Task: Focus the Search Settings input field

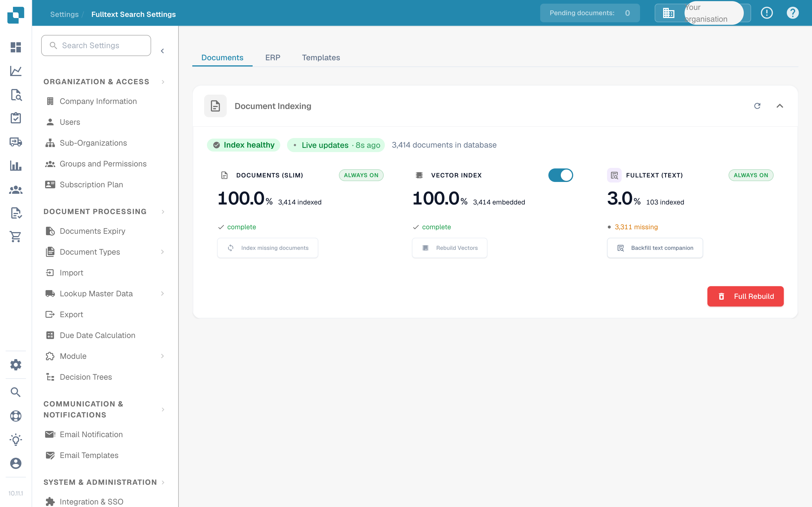Action: click(x=96, y=45)
